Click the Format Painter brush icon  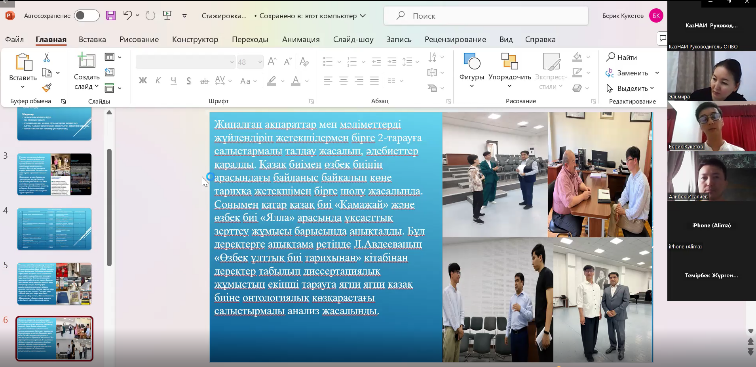tap(47, 88)
